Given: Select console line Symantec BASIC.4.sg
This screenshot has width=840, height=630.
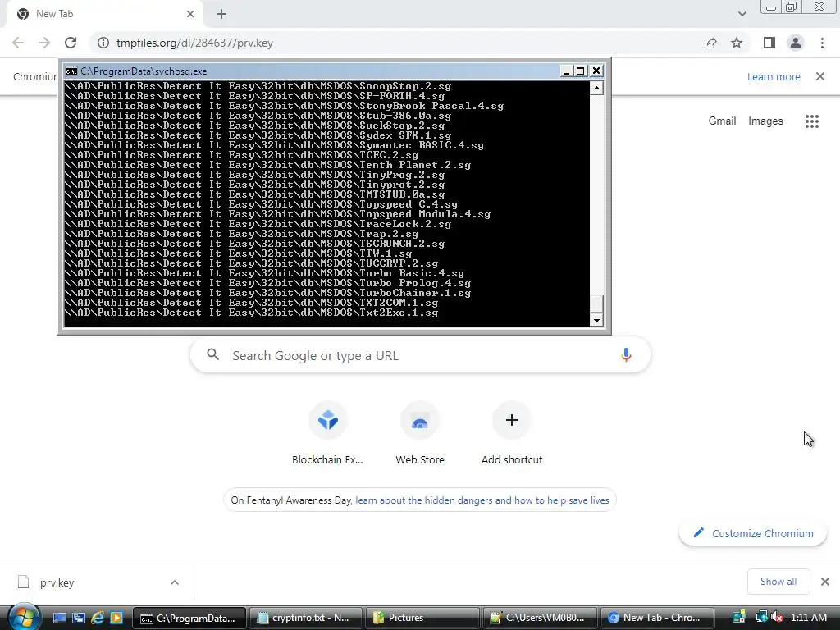Looking at the screenshot, I should click(274, 145).
